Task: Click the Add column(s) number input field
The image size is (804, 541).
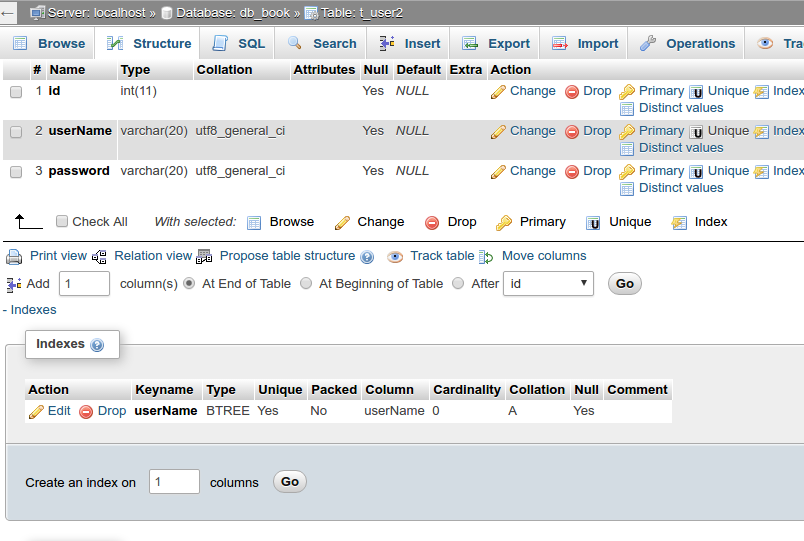Action: coord(84,284)
